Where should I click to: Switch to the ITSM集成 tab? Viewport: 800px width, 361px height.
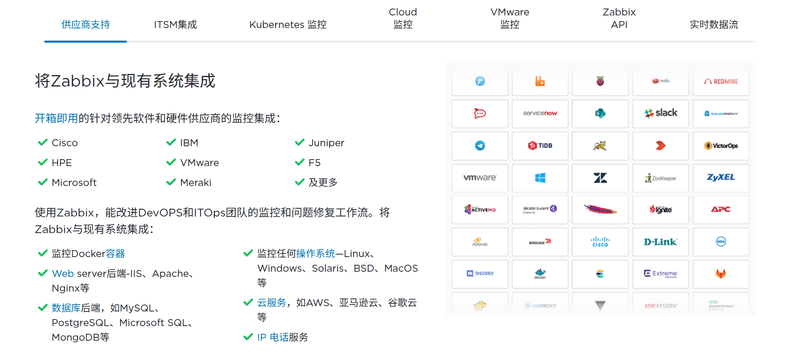point(175,24)
